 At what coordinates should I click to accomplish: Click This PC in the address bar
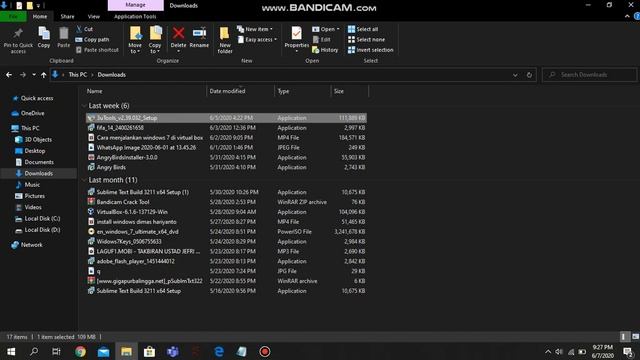point(78,75)
